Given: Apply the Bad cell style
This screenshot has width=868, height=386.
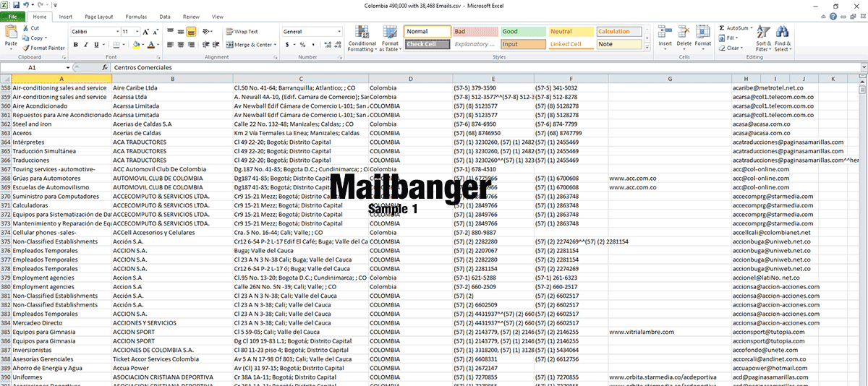Looking at the screenshot, I should [475, 32].
